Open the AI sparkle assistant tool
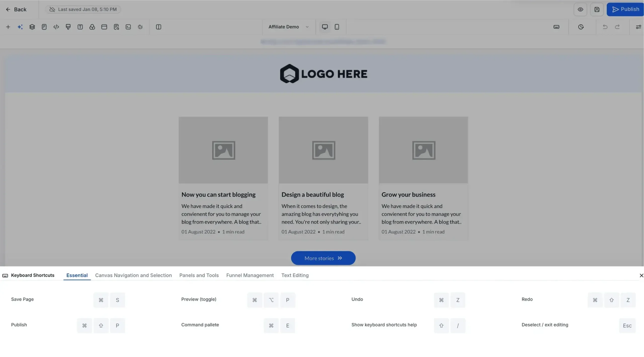Viewport: 644px width, 357px height. 20,27
